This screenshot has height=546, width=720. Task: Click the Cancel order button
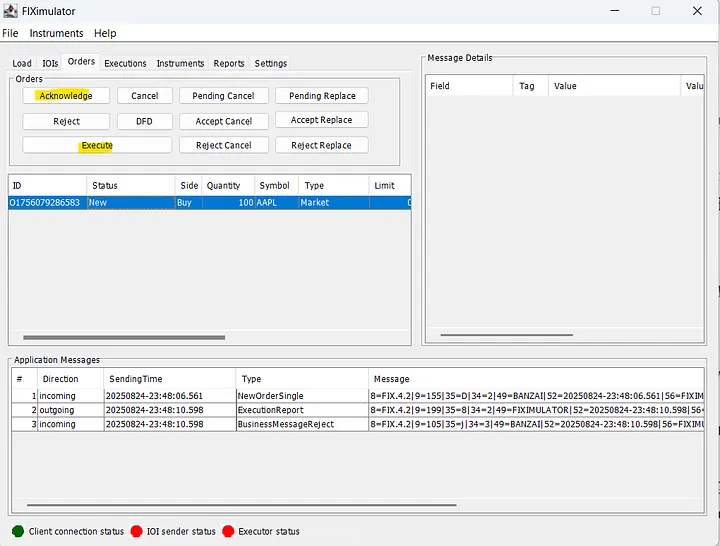tap(145, 96)
